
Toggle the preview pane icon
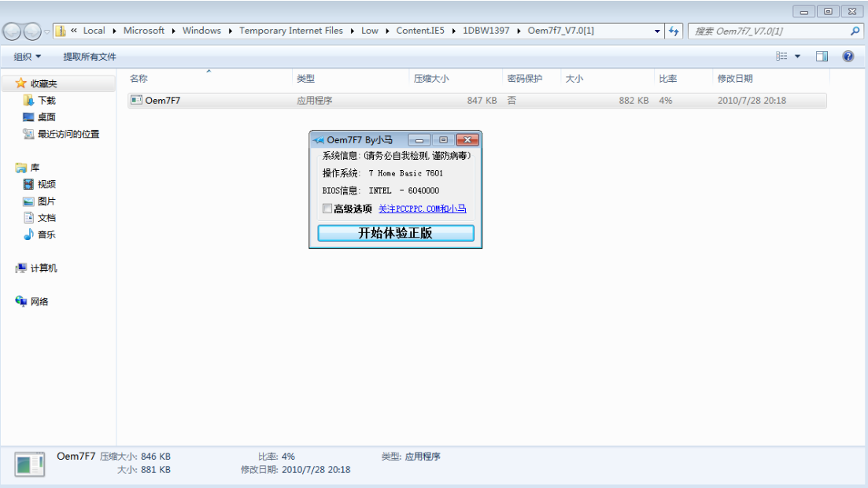coord(822,57)
